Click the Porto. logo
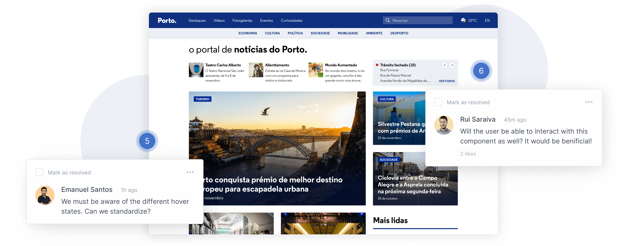This screenshot has height=246, width=644. tap(167, 21)
